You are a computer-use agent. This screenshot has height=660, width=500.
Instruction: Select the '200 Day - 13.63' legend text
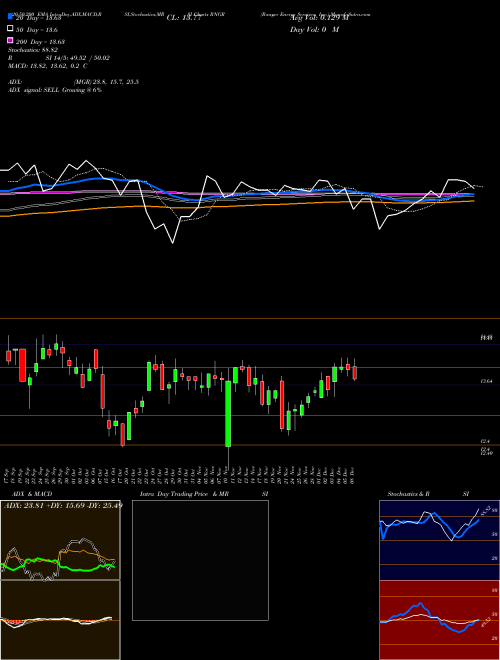click(x=40, y=41)
